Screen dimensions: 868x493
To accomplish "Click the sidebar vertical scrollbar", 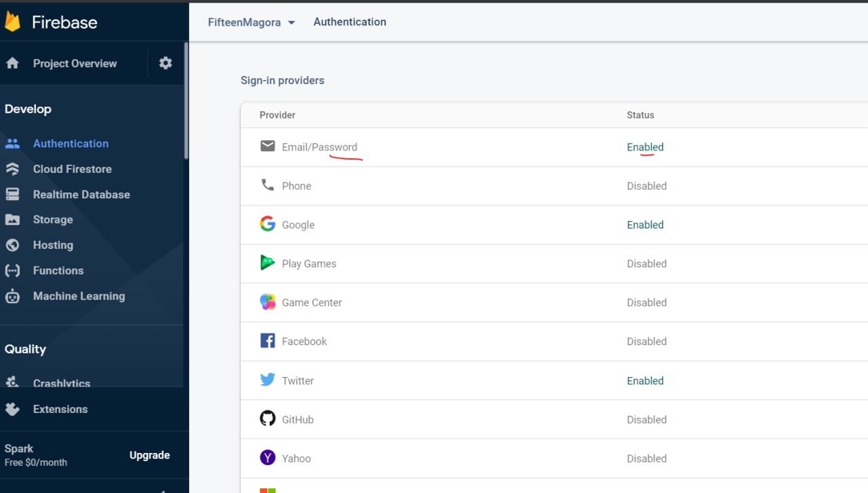I will pyautogui.click(x=186, y=100).
